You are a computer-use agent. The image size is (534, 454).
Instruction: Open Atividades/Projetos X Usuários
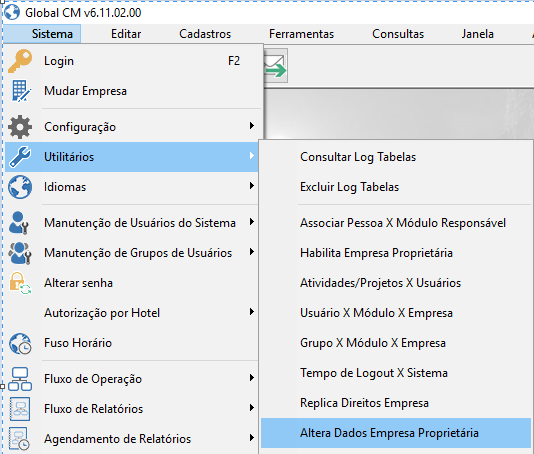[x=396, y=283]
